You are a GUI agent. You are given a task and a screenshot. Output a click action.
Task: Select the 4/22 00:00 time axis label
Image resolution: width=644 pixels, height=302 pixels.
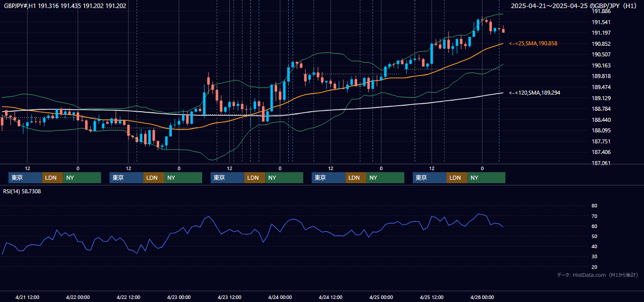tap(78, 297)
